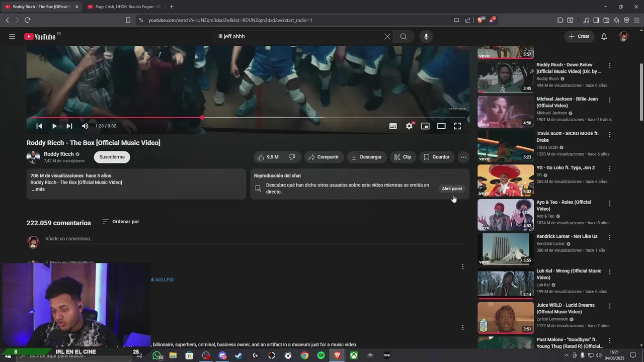Open Steam from the taskbar
Image resolution: width=644 pixels, height=362 pixels.
pyautogui.click(x=238, y=355)
